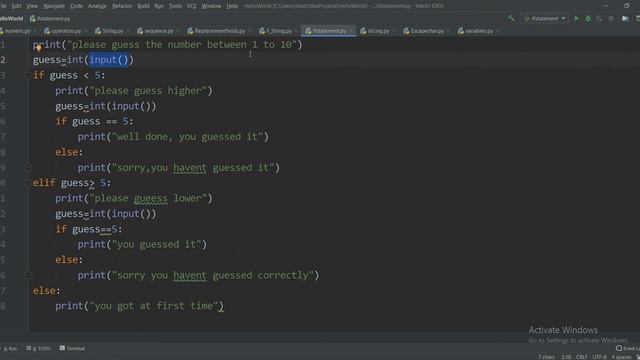640x360 pixels.
Task: Start debugging with the green bug icon
Action: (x=588, y=18)
